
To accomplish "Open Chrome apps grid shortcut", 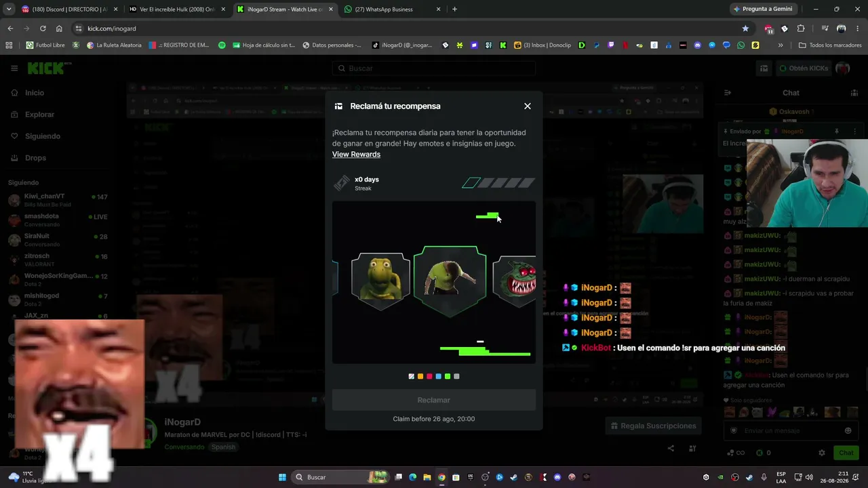I will pyautogui.click(x=9, y=45).
